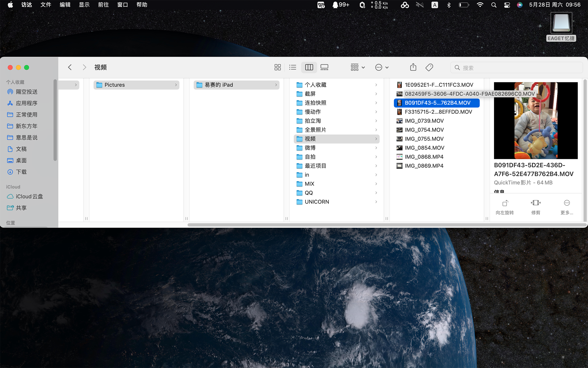
Task: Select file IMG_0868.MP4
Action: [x=437, y=157]
